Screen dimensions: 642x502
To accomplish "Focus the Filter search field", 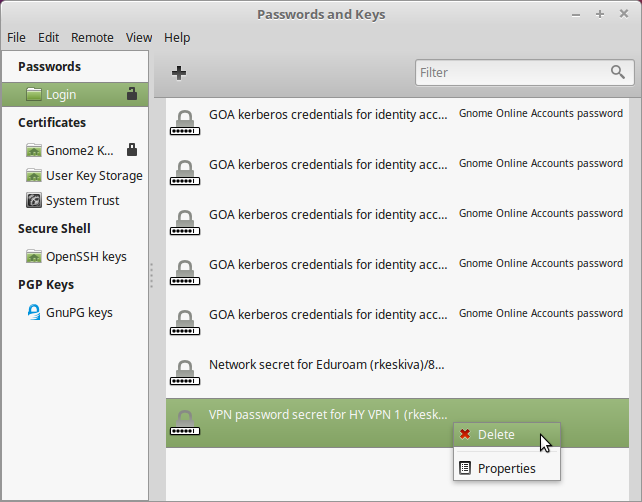I will click(524, 72).
